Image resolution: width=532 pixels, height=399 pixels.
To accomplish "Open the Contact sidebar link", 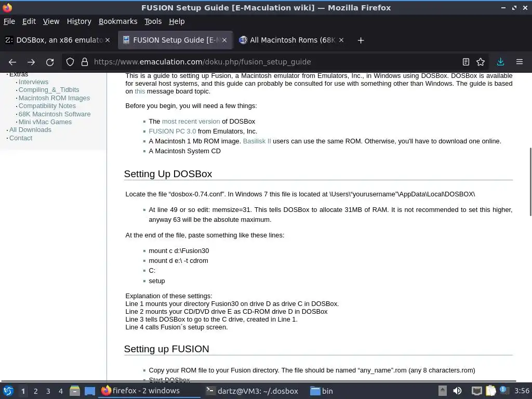I will [x=21, y=138].
